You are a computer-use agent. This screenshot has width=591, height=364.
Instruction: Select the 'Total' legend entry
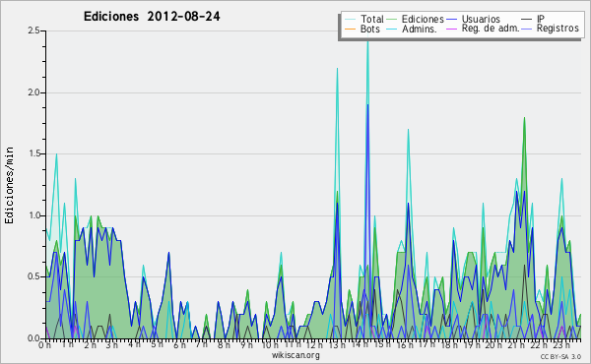coord(371,19)
